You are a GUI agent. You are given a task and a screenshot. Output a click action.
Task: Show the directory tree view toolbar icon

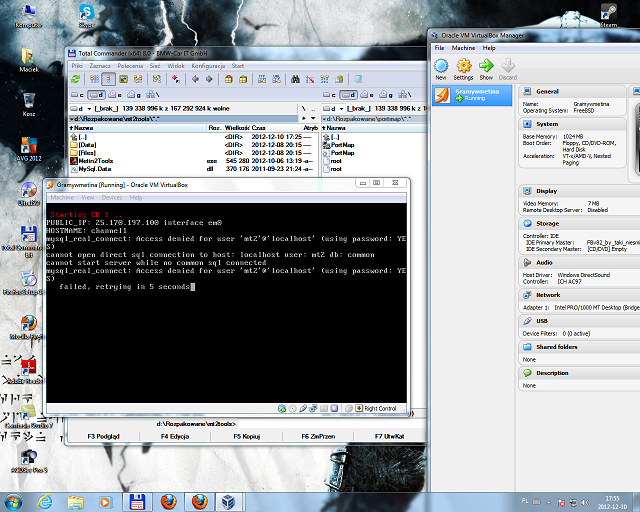(x=138, y=79)
